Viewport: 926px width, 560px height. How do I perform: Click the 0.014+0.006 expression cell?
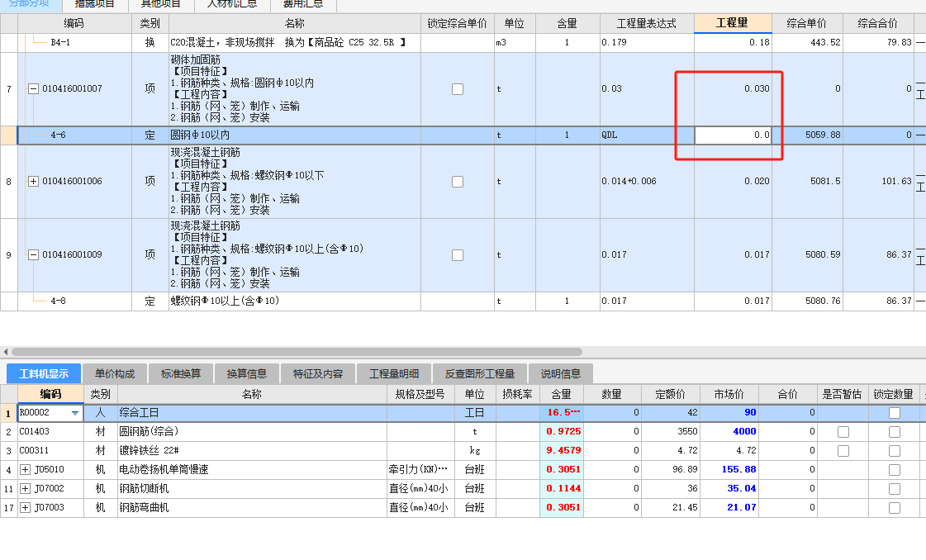point(647,182)
